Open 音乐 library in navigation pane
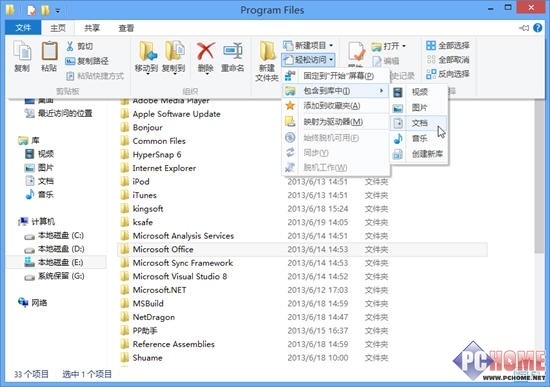This screenshot has height=387, width=550. (x=39, y=194)
